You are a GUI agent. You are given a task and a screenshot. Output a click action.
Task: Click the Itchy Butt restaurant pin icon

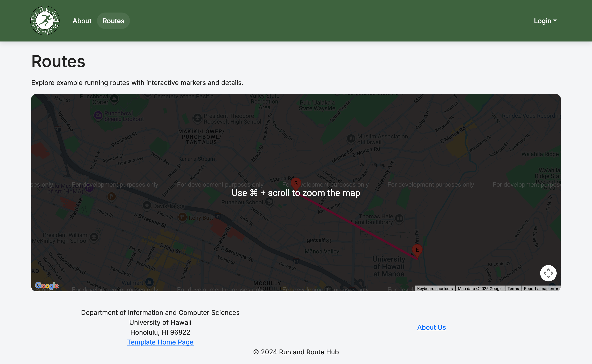pyautogui.click(x=182, y=217)
